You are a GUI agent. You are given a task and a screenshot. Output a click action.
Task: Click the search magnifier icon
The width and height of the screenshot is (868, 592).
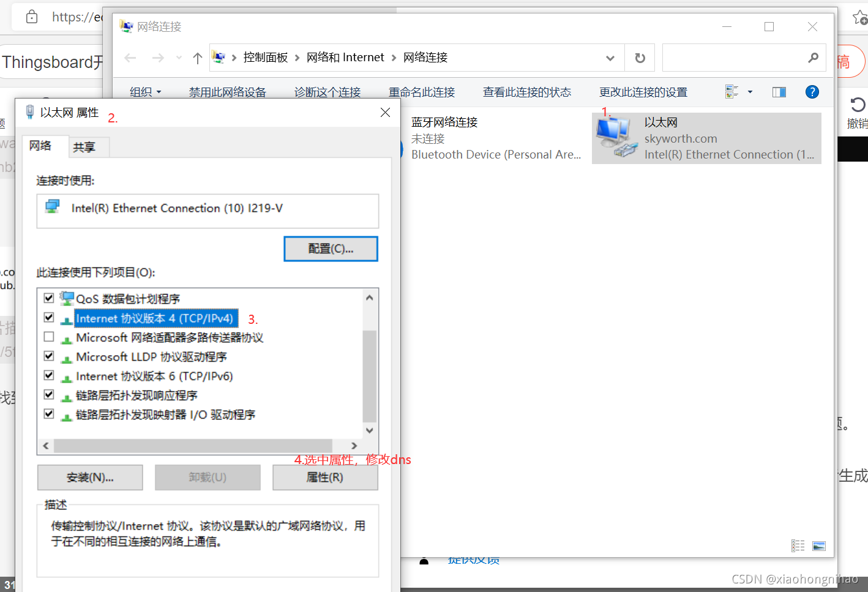[813, 58]
